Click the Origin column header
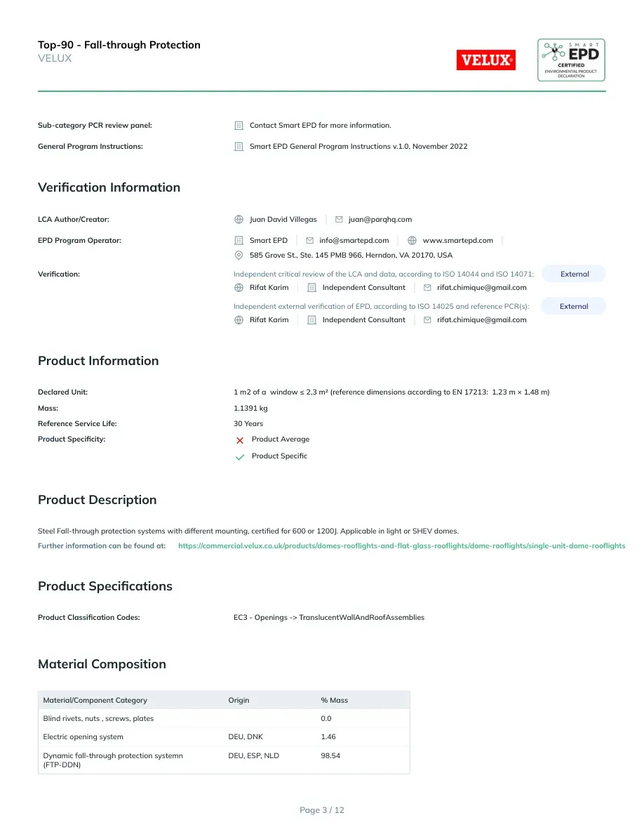 (x=239, y=701)
